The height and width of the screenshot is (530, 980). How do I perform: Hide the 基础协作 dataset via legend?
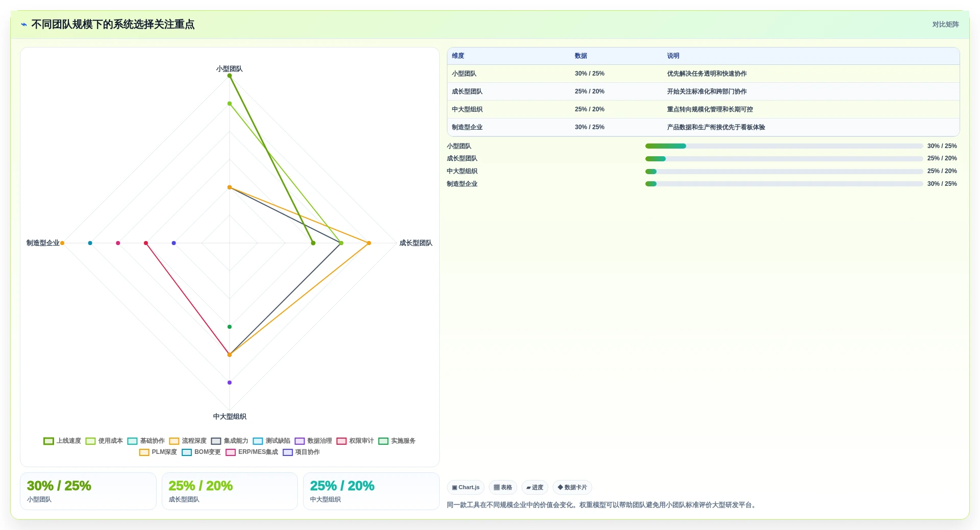[x=146, y=441]
